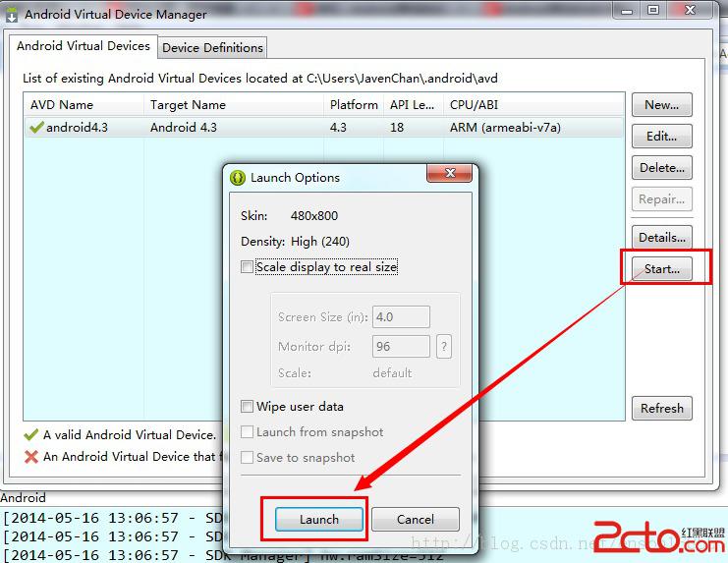Screen dimensions: 728x563
Task: Refresh the AVD list
Action: (x=661, y=409)
